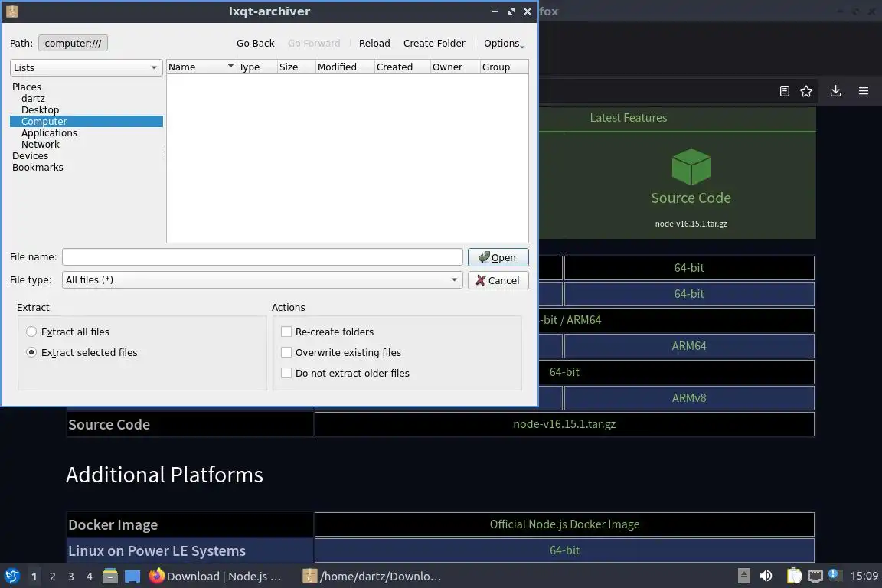Open the File type All files dropdown
Screen dimensions: 882x588
[x=262, y=279]
